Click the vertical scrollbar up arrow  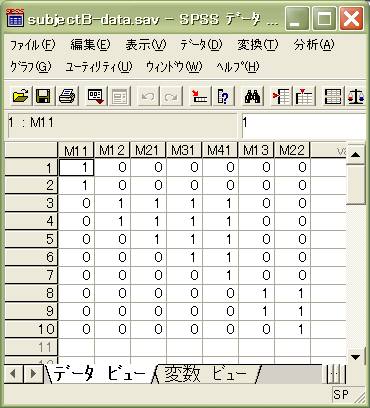356,154
